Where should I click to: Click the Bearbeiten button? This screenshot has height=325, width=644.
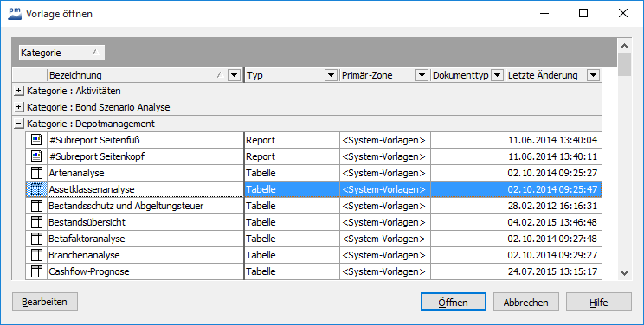coord(45,302)
